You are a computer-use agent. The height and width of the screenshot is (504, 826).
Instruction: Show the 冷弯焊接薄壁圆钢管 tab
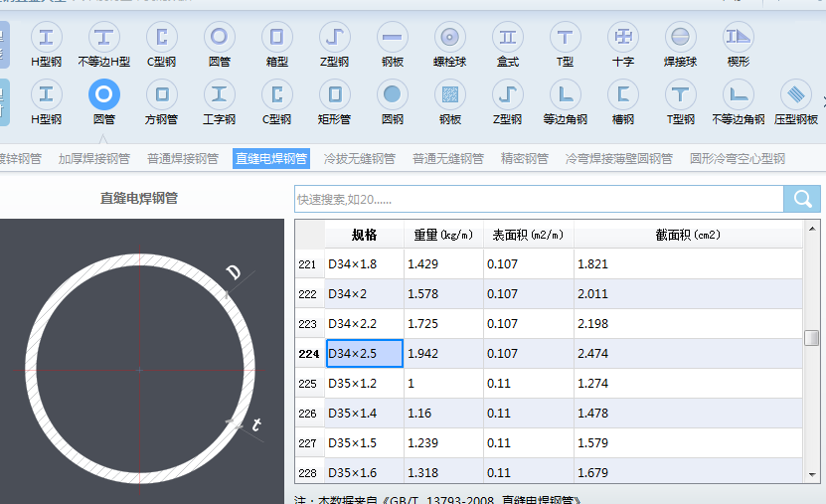619,158
